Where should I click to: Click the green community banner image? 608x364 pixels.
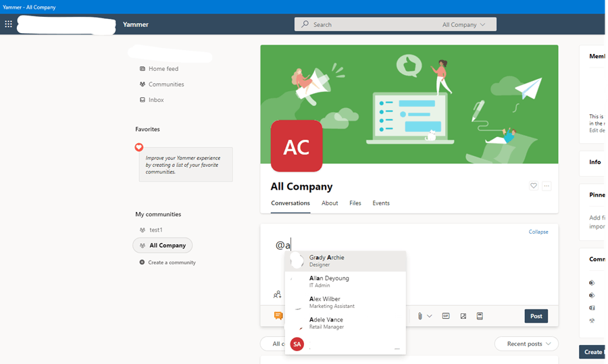click(409, 104)
